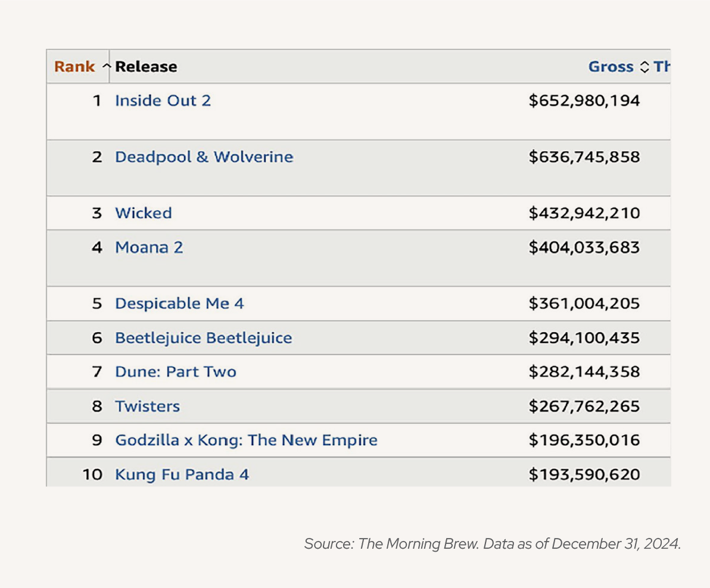Open the Twisters release link
This screenshot has height=588, width=710.
coord(147,406)
